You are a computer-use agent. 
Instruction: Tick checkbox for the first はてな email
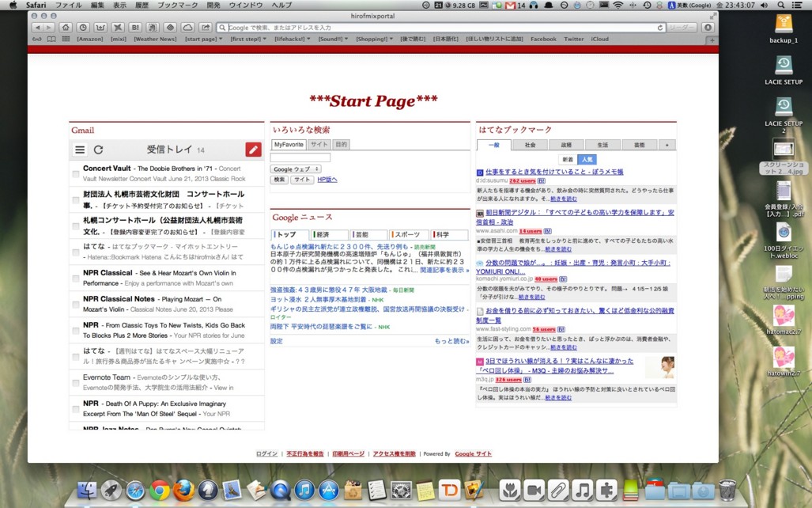[x=76, y=252]
